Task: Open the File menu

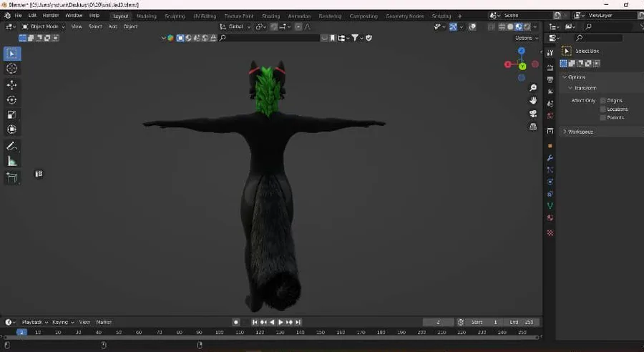Action: [18, 16]
